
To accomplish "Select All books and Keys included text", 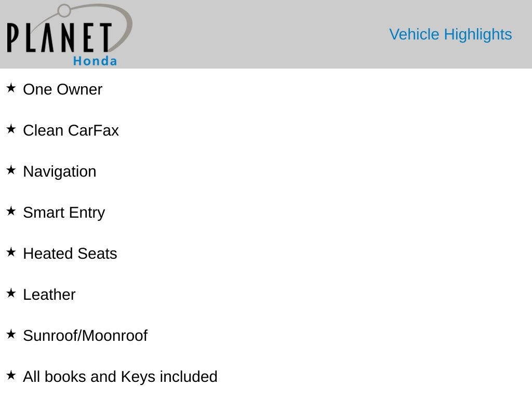I will (x=121, y=377).
